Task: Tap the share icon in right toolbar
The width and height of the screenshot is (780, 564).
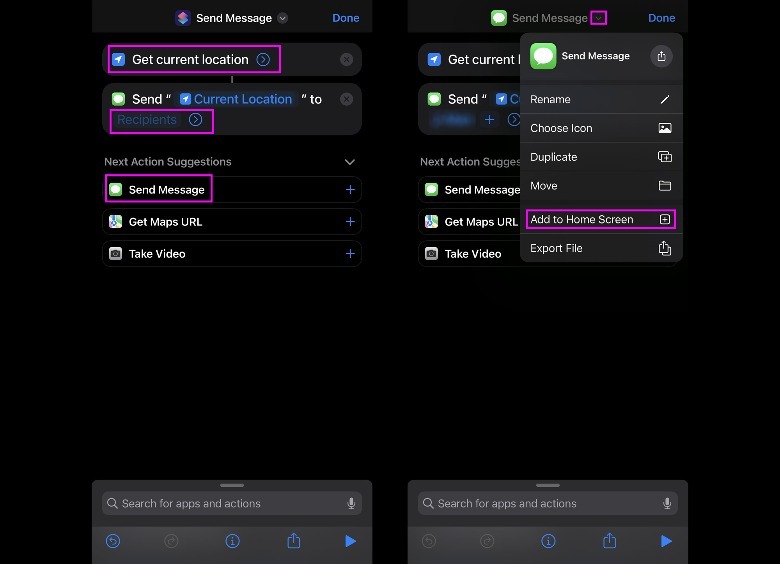Action: [609, 541]
